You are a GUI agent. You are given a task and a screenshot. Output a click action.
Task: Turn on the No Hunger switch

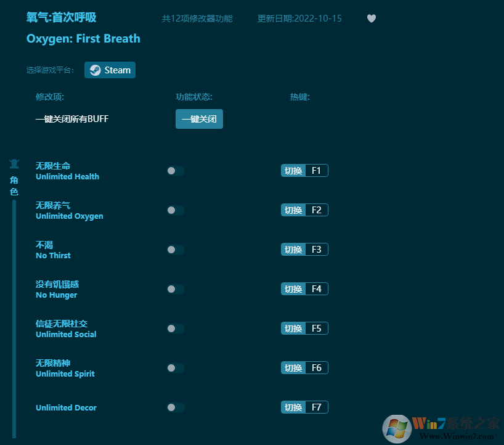click(175, 289)
